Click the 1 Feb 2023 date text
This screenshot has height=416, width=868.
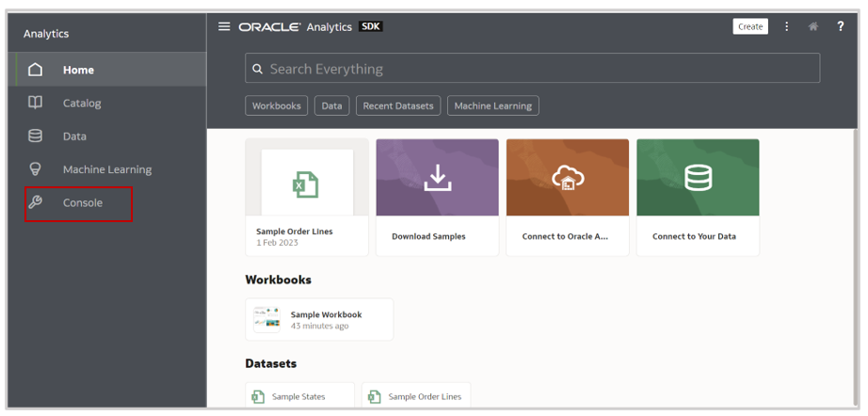pyautogui.click(x=277, y=242)
